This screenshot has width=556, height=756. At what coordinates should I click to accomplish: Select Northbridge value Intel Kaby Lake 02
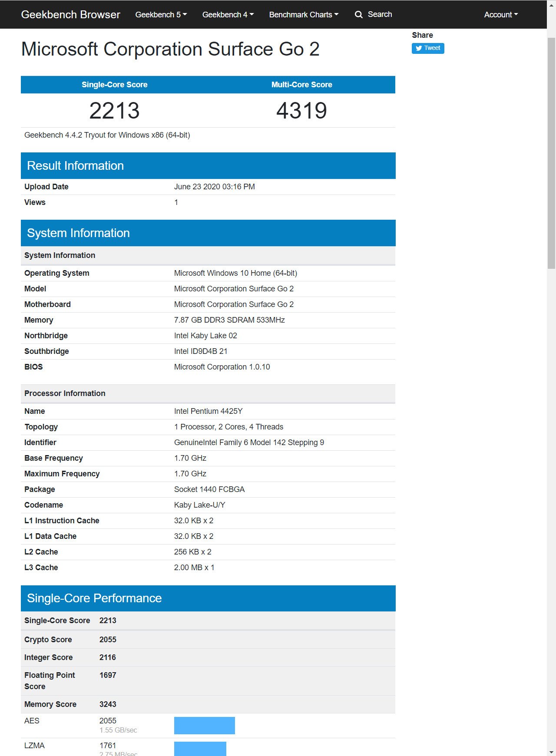tap(205, 336)
